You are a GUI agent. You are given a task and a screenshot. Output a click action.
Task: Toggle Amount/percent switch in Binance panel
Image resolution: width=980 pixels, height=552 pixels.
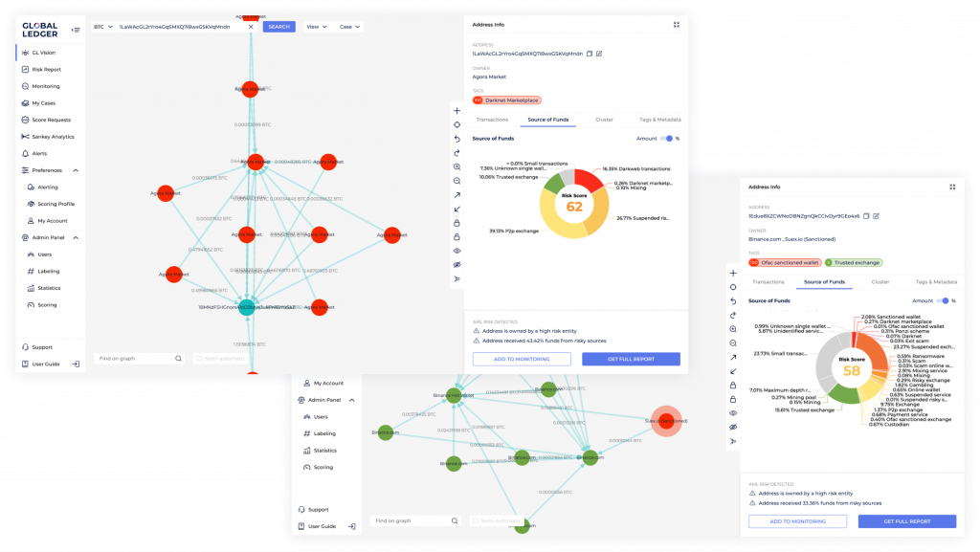click(943, 301)
